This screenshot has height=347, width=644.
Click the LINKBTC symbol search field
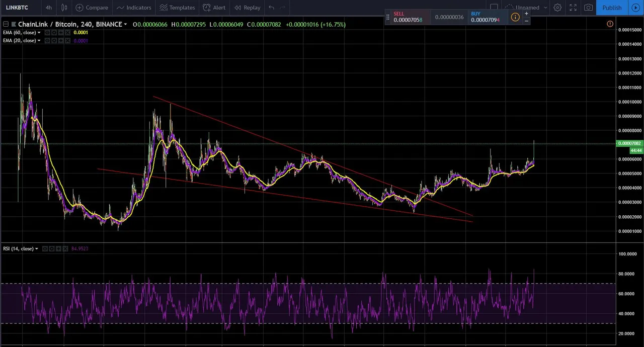tap(18, 8)
